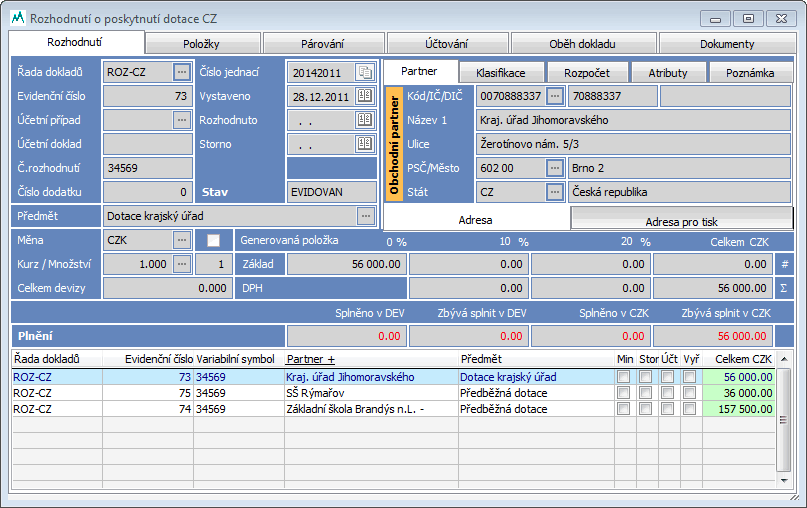
Task: Open calendar picker for Storno date
Action: [365, 144]
